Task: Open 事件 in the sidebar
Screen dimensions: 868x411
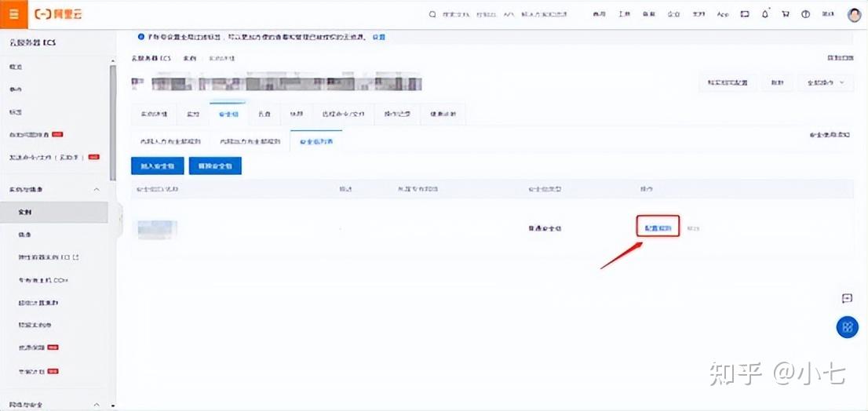Action: pos(16,89)
